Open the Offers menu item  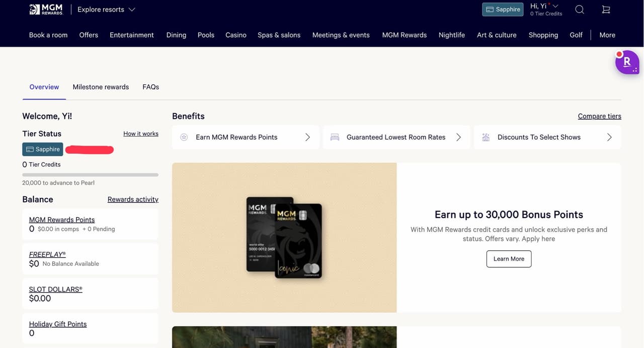(x=89, y=35)
